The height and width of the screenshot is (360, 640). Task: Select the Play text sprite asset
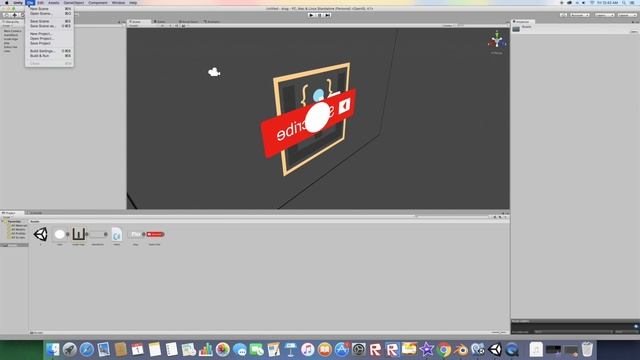coord(135,234)
